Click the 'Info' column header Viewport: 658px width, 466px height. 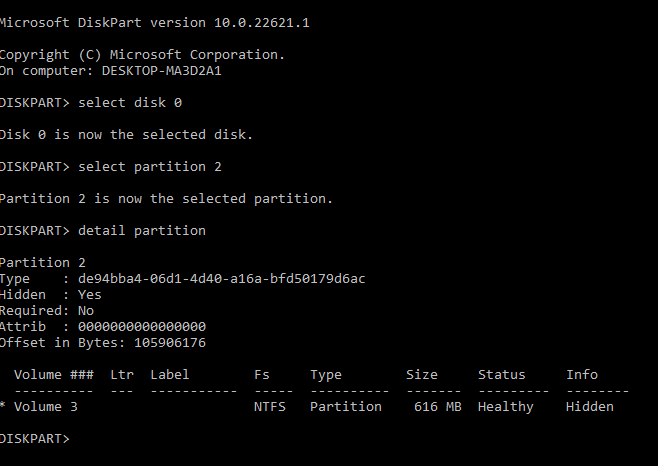tap(582, 375)
